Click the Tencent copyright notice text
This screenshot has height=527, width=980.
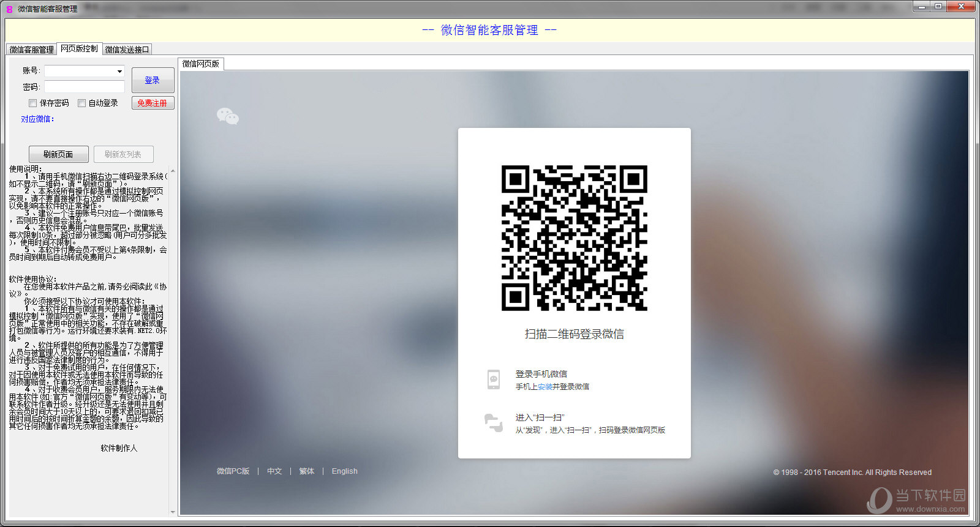point(852,473)
